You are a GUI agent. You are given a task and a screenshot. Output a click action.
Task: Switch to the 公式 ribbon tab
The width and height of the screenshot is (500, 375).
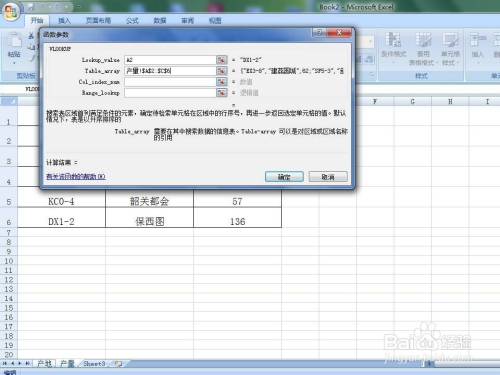[132, 21]
